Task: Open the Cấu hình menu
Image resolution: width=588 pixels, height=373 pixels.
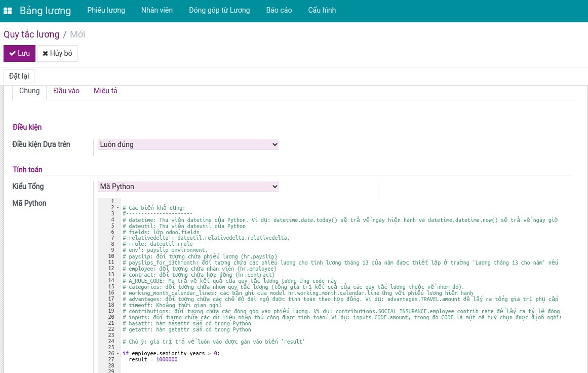Action: point(322,10)
